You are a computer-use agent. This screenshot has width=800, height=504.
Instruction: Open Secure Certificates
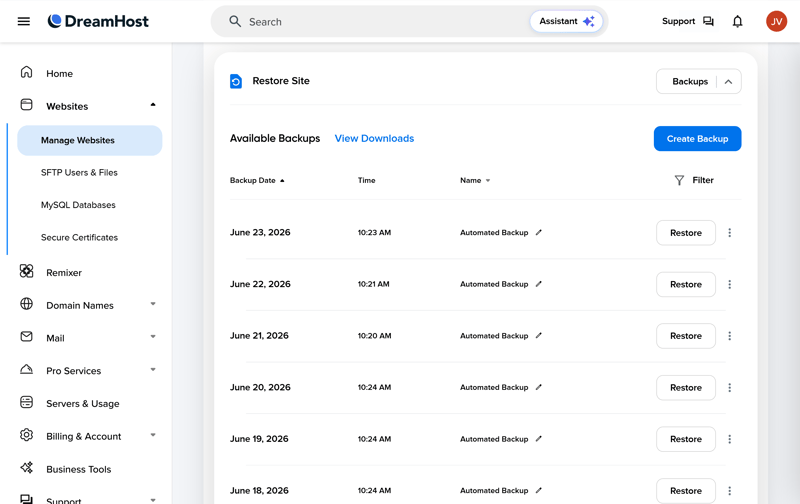click(x=79, y=238)
